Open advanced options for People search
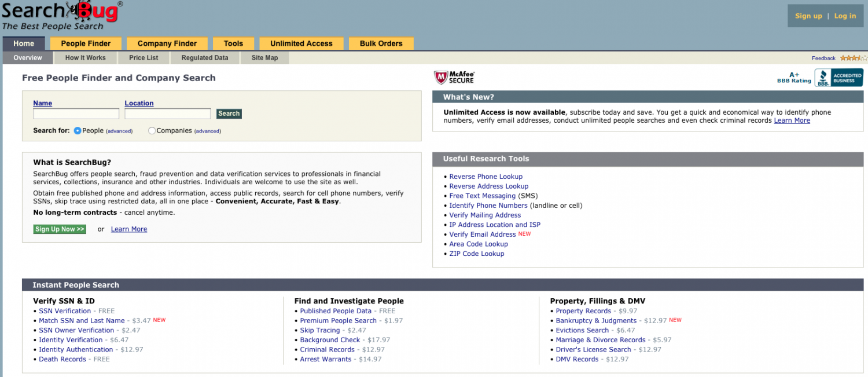Screen dimensions: 868x377 pyautogui.click(x=119, y=131)
